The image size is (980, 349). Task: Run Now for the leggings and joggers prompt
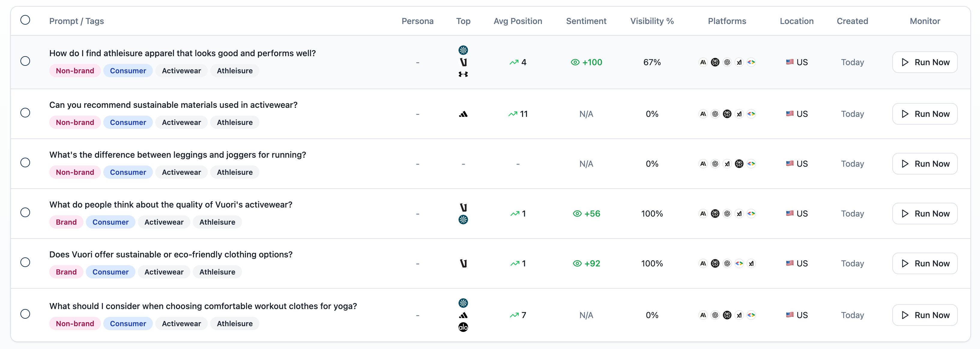coord(924,164)
